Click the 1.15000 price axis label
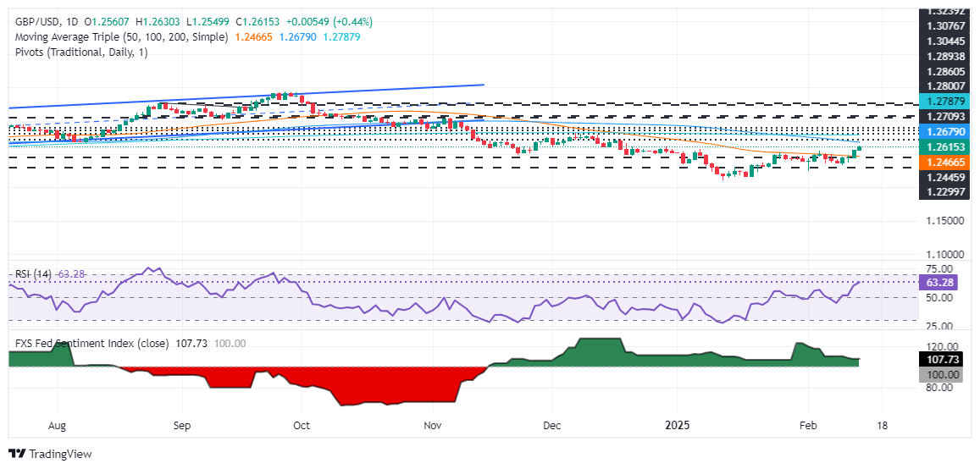 click(x=948, y=221)
